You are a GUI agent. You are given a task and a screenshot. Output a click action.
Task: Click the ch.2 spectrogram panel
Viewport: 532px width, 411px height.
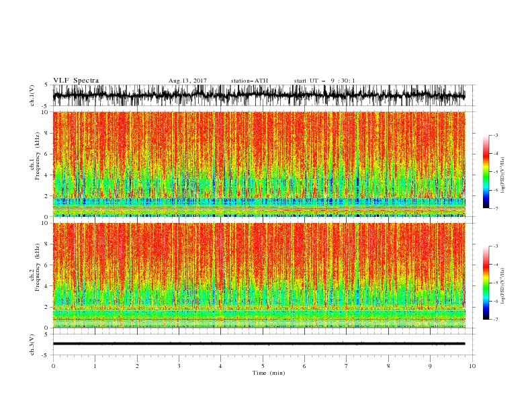point(259,275)
